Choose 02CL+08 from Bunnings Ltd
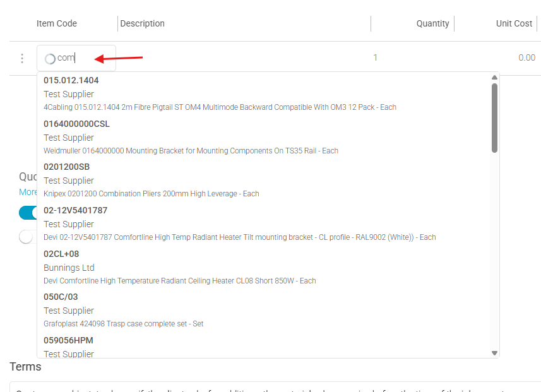 coord(179,267)
